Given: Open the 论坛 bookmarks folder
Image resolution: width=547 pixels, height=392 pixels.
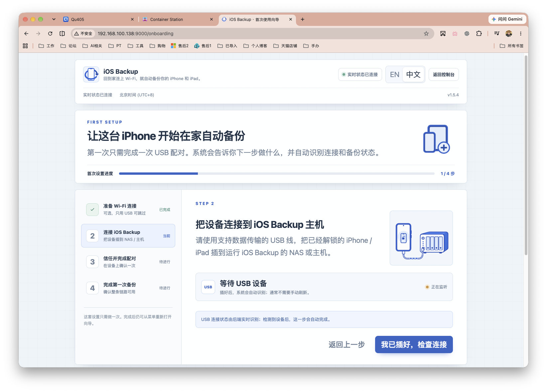Looking at the screenshot, I should (x=68, y=46).
